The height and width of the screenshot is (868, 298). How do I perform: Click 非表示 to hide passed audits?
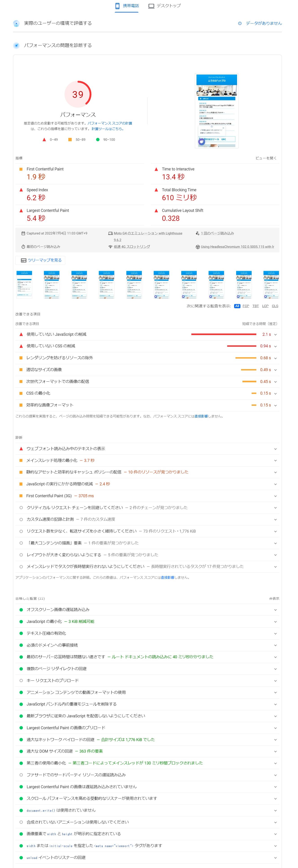[274, 599]
